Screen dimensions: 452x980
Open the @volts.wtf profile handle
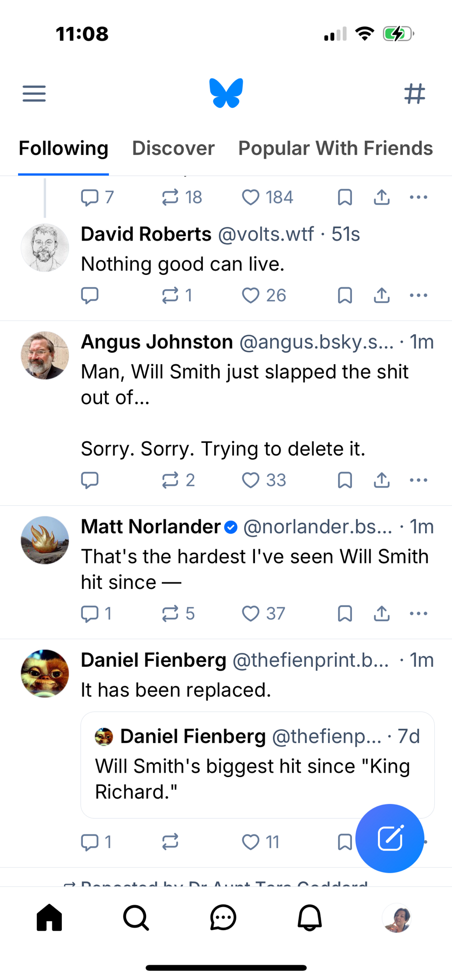[x=265, y=234]
